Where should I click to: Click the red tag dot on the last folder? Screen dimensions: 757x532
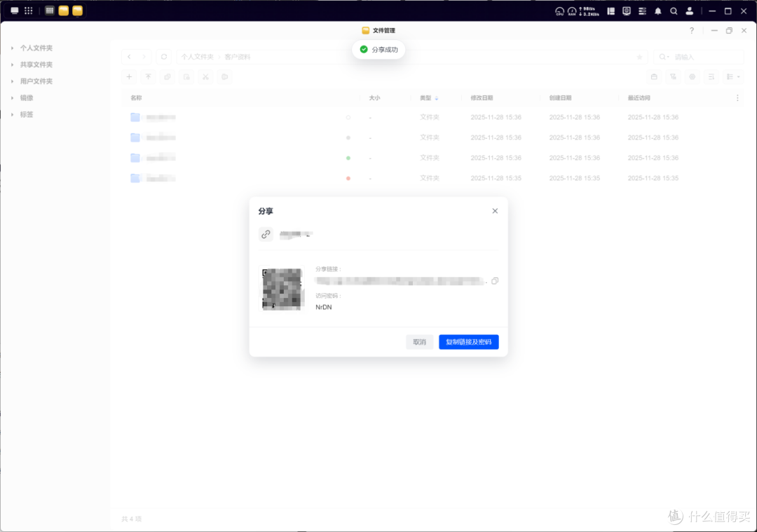(x=348, y=178)
